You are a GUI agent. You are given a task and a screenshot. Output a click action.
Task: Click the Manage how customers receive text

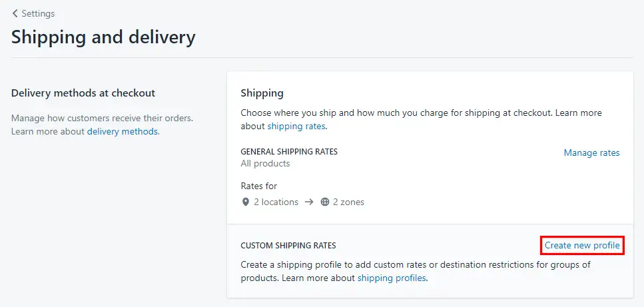[x=103, y=118]
